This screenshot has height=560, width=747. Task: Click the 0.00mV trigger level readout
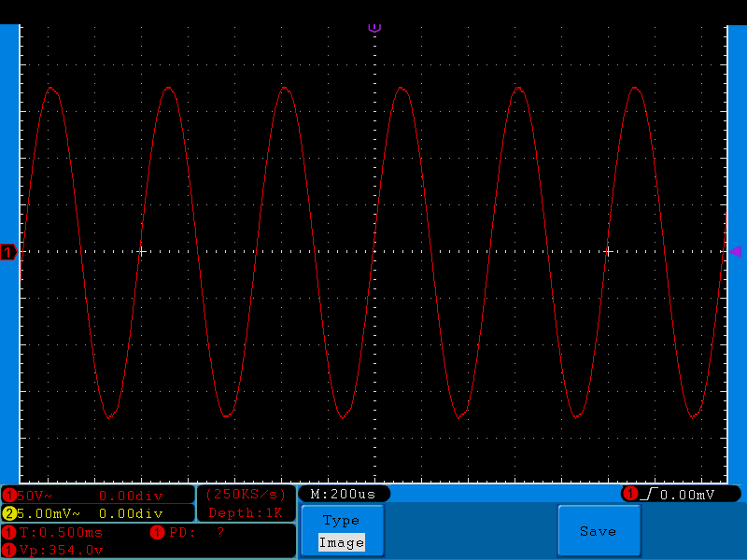point(687,495)
